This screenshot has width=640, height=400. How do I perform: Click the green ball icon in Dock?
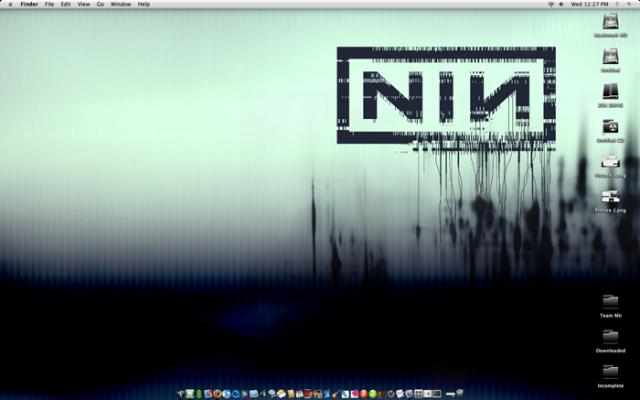(373, 394)
